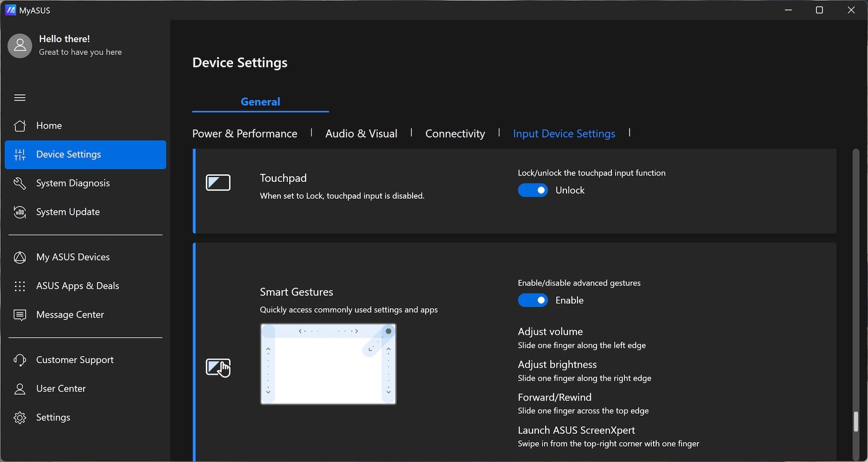Open Settings page in sidebar
Image resolution: width=868 pixels, height=462 pixels.
point(85,417)
